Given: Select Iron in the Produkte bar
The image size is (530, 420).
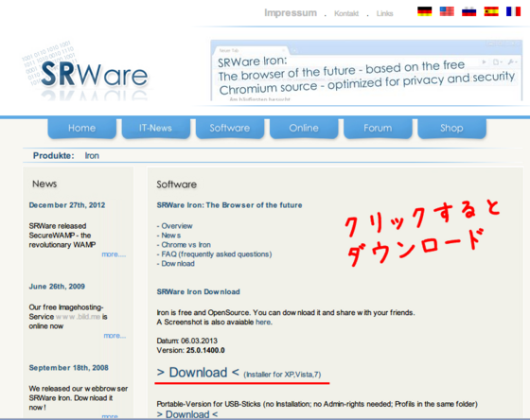Looking at the screenshot, I should tap(92, 156).
